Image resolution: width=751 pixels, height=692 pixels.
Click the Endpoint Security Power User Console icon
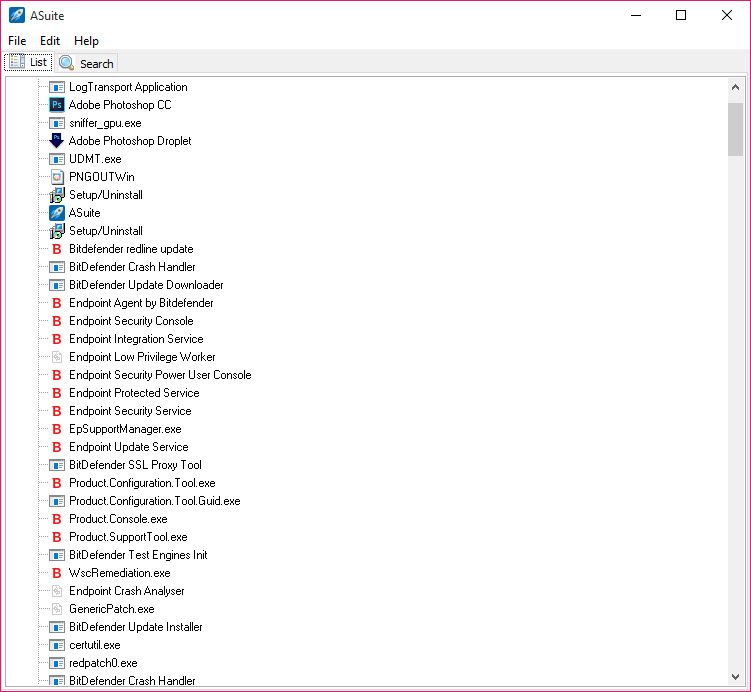pyautogui.click(x=57, y=375)
